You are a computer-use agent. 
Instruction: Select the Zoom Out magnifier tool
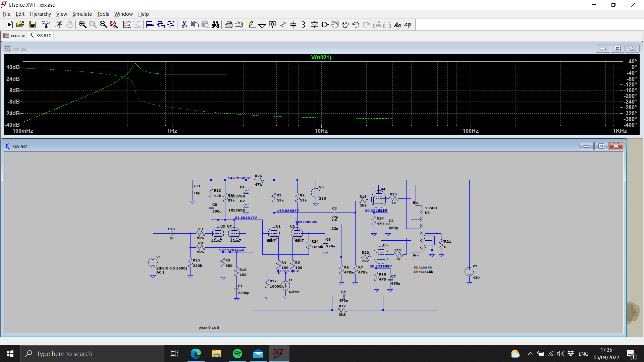click(103, 24)
